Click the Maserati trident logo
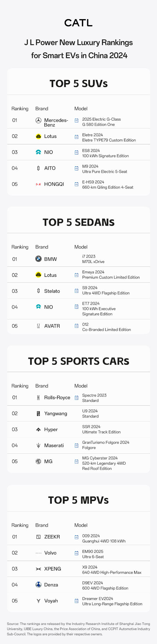Viewport: 157px width, 644px height. (38, 446)
